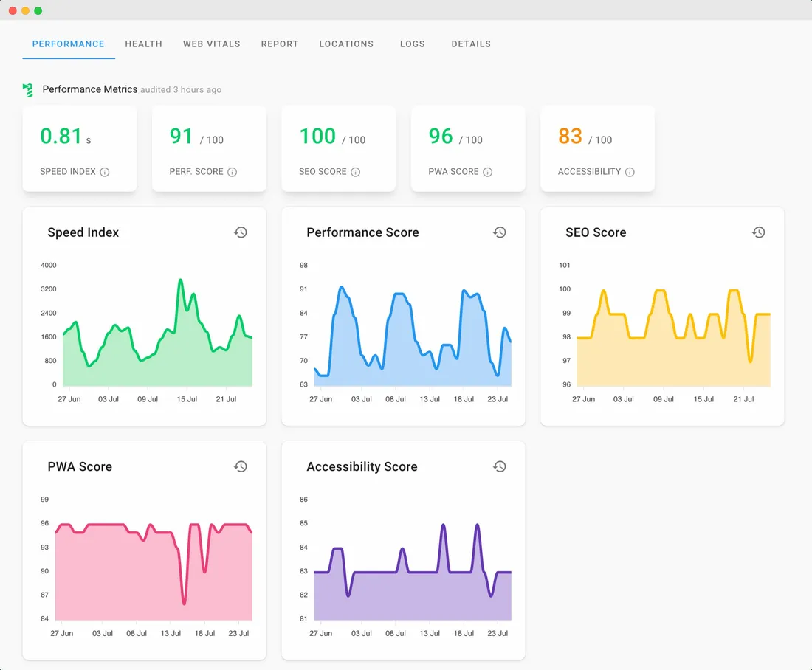This screenshot has width=812, height=670.
Task: Select the 83 / 100 Accessibility card
Action: [x=597, y=148]
